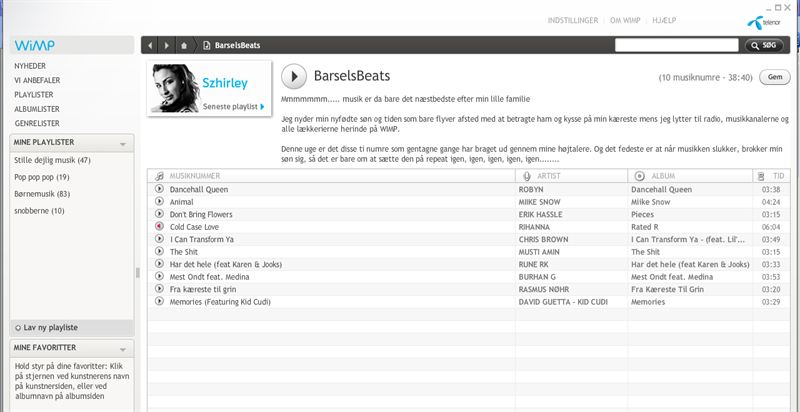Screen dimensions: 800x412
Task: Click the forward navigation arrow
Action: 165,45
